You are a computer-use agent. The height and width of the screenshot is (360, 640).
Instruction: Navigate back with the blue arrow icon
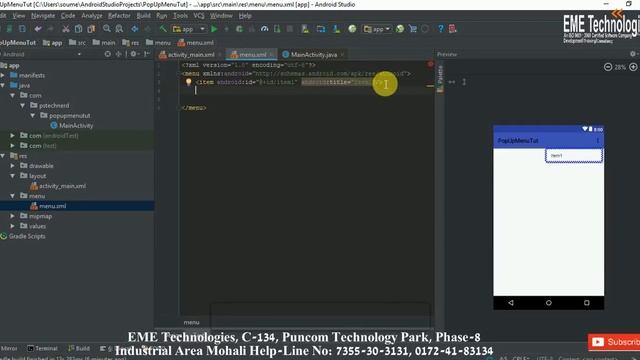click(x=135, y=29)
